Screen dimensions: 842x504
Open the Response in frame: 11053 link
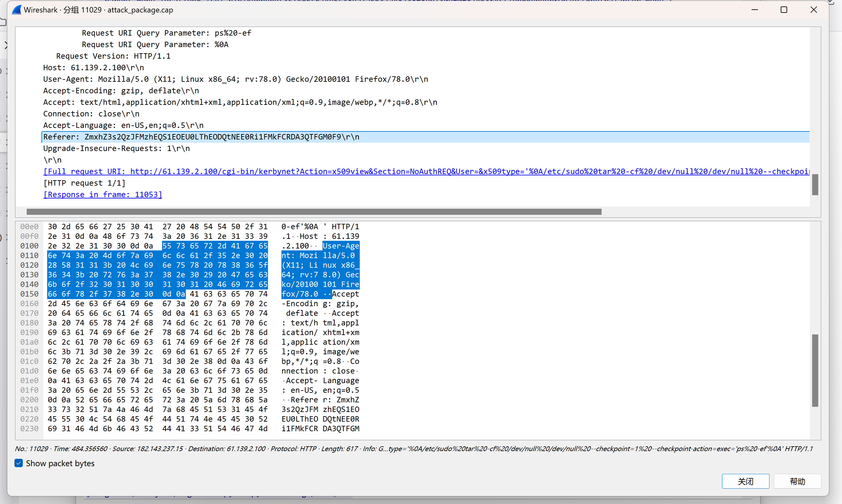[x=103, y=194]
